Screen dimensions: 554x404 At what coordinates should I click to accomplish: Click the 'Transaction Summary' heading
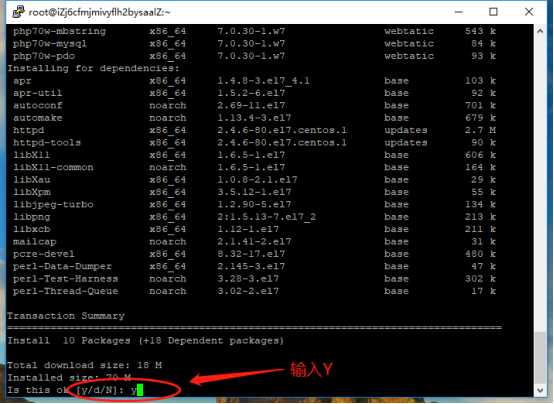(x=66, y=316)
